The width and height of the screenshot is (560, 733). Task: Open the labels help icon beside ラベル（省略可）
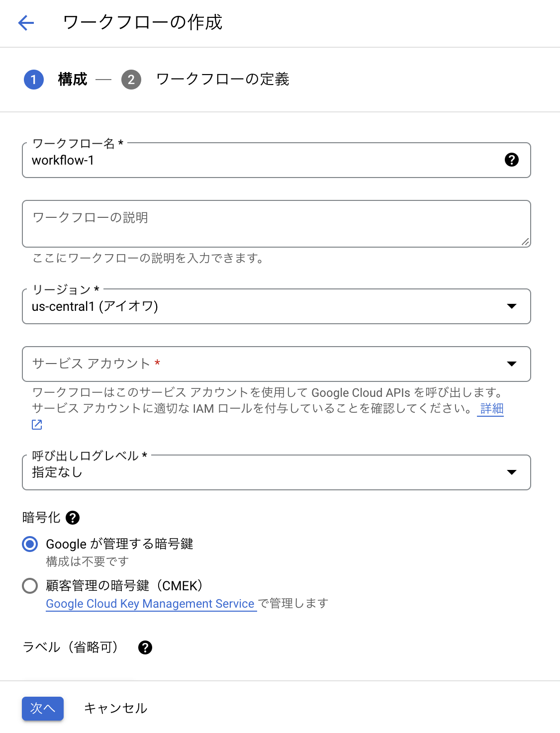pyautogui.click(x=145, y=647)
